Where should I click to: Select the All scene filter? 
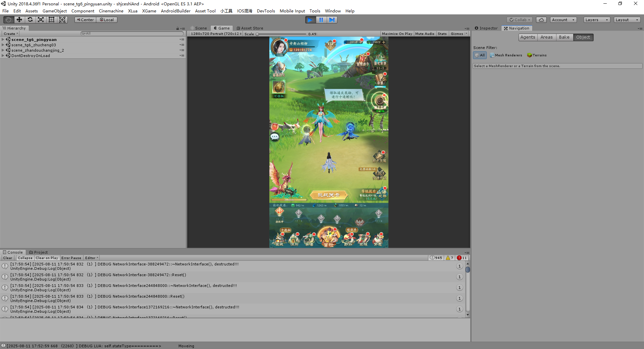point(480,55)
